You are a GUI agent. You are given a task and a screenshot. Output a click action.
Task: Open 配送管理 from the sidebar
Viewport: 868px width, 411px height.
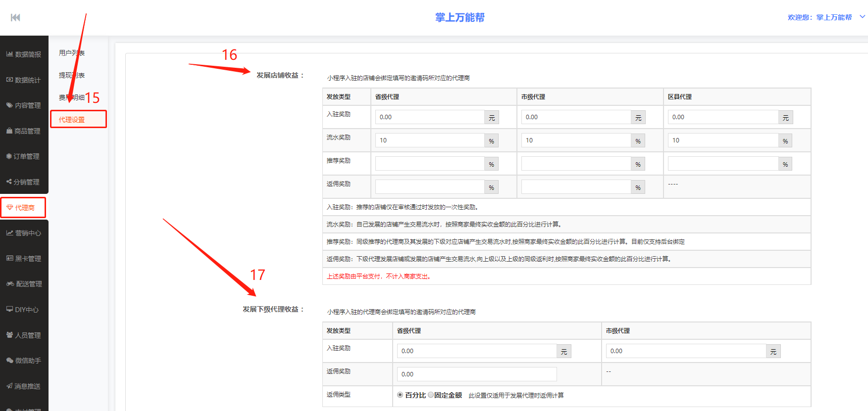24,284
